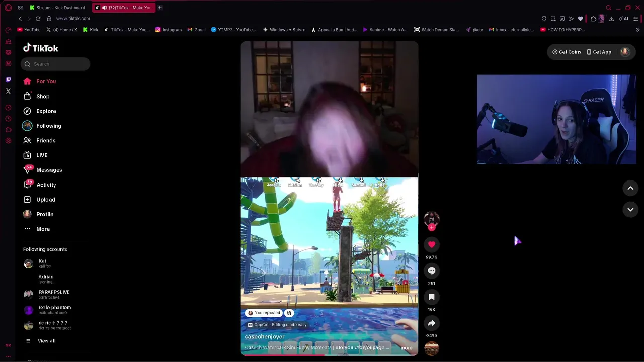Open browser heart bookmarks icon
The image size is (644, 362).
(x=580, y=19)
